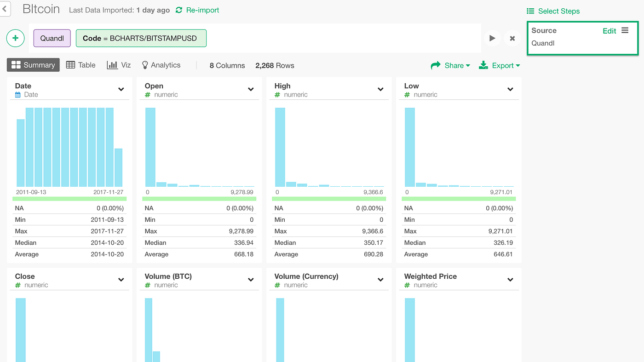Click the Export download icon
The image size is (644, 362).
tap(483, 65)
